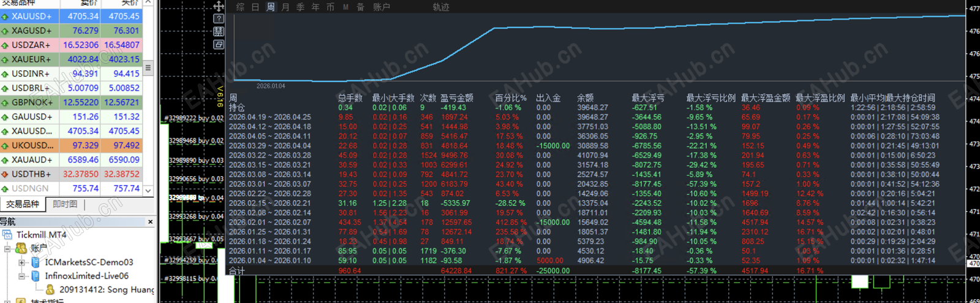Click the Tickmill MT4 navigator icon
The image size is (980, 303).
[7, 235]
